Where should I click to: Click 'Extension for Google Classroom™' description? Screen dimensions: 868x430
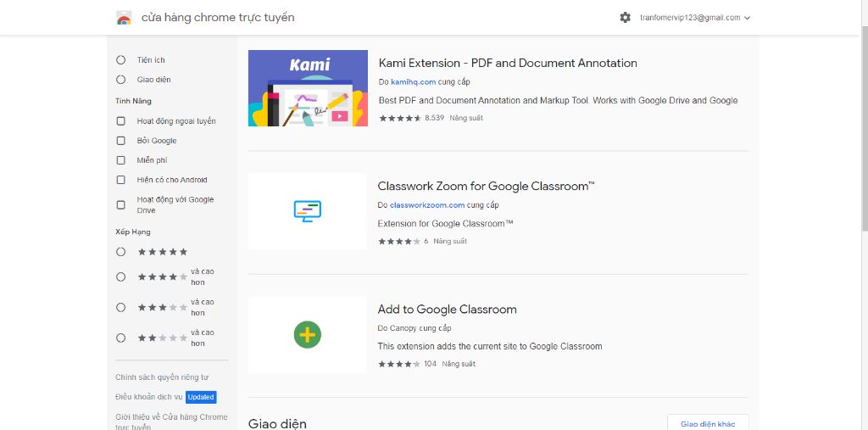pos(446,224)
